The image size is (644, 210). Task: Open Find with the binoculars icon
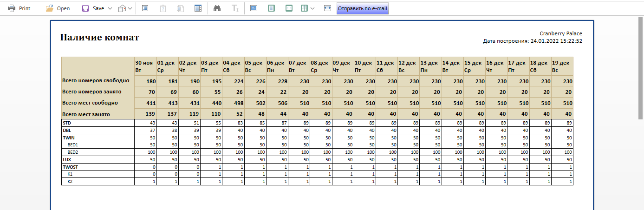[217, 8]
